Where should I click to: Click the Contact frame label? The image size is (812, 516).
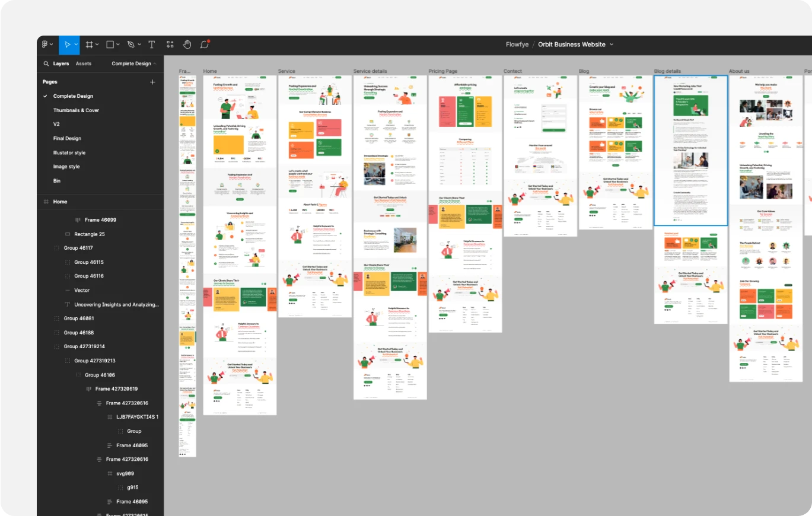[513, 71]
